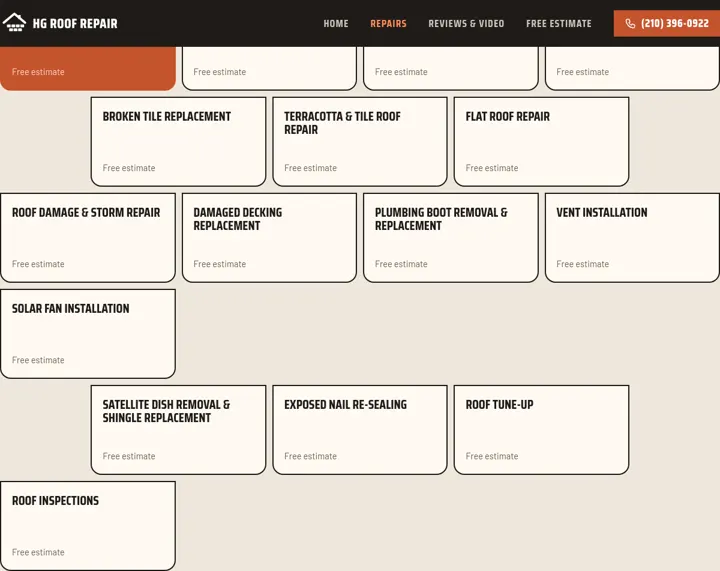The height and width of the screenshot is (571, 720).
Task: Click Free estimate under Roof Inspections
Action: tap(38, 552)
